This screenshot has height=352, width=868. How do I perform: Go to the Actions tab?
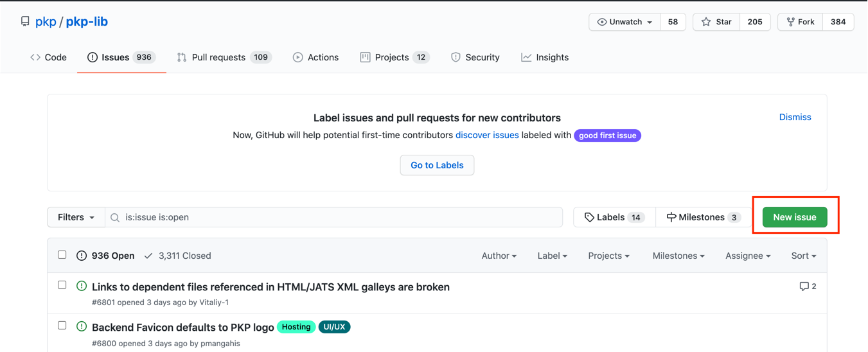(315, 57)
